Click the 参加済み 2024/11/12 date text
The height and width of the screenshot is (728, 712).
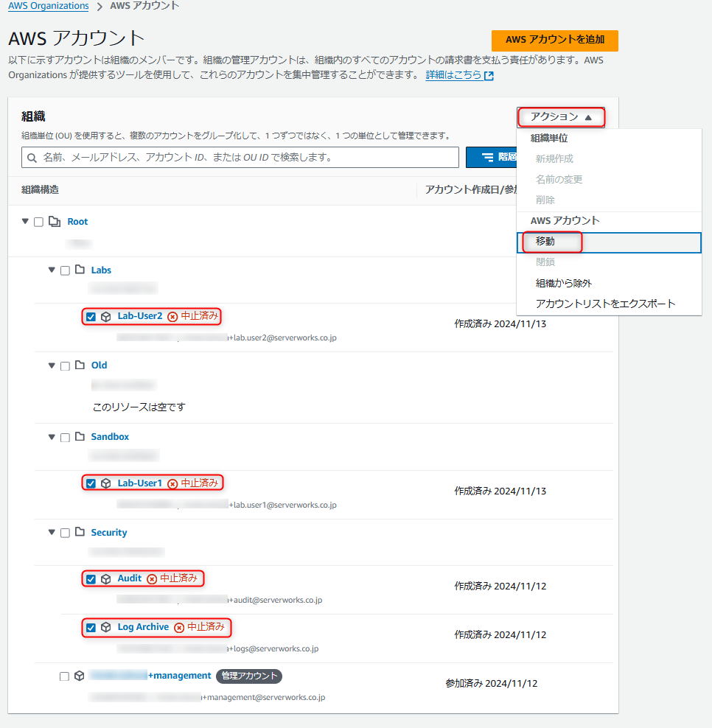492,684
